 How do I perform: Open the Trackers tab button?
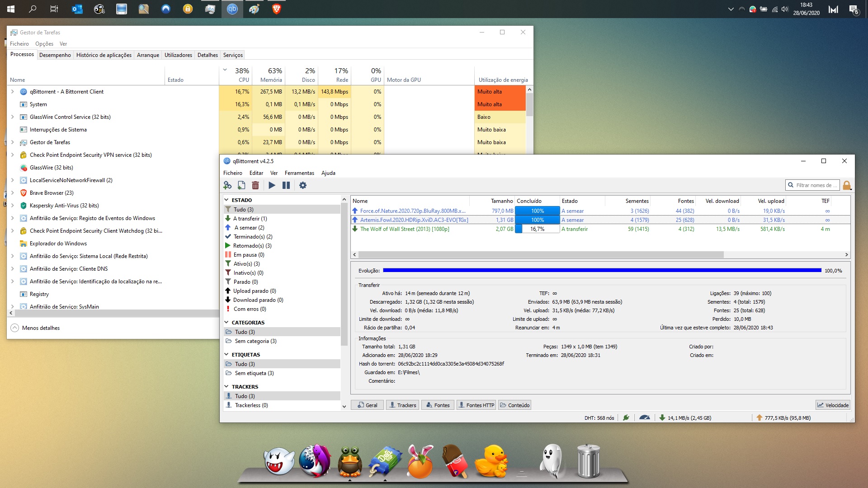click(402, 405)
